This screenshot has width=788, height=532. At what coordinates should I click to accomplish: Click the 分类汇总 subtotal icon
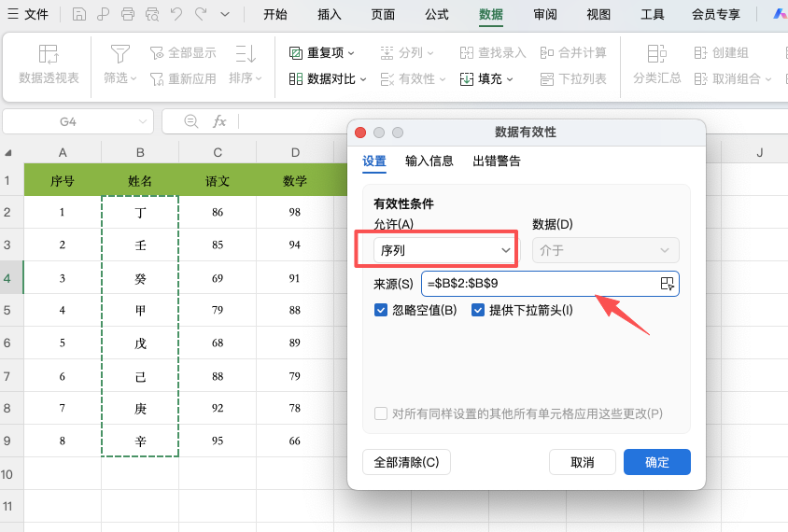(x=657, y=54)
